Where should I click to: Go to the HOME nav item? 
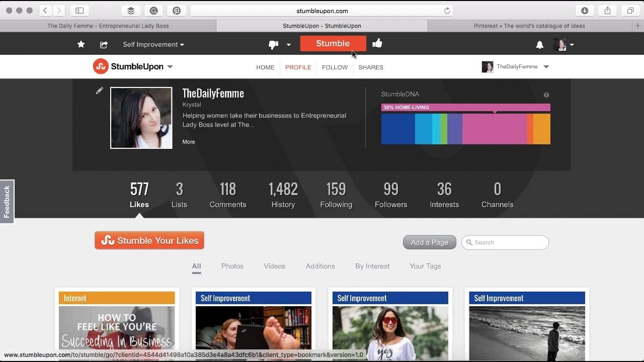265,67
